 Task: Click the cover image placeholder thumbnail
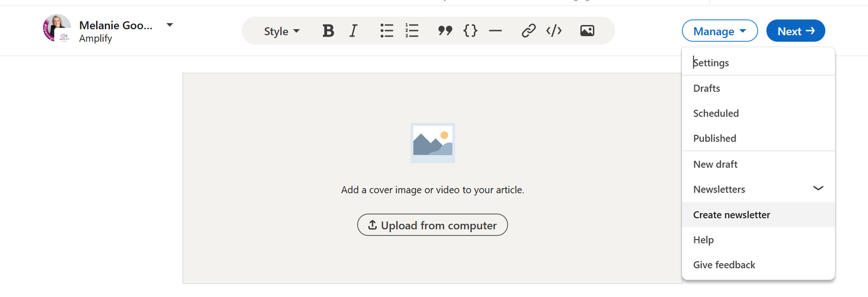[x=432, y=143]
